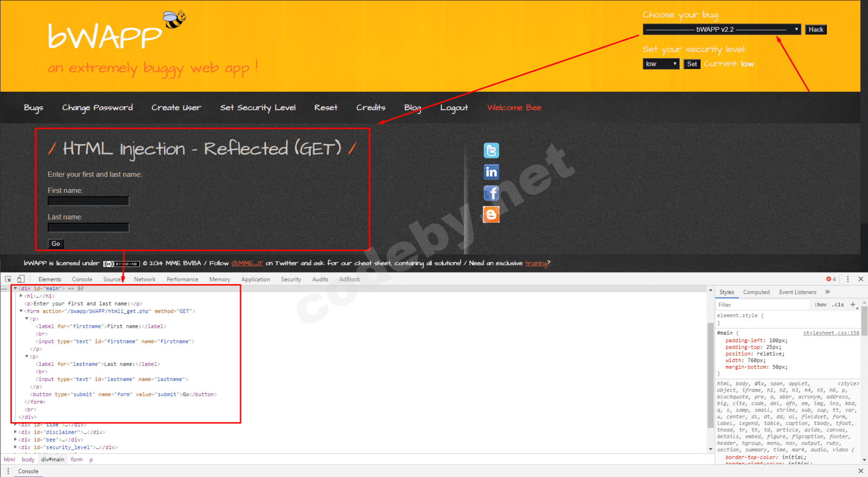Open Set Security Level in the navigation

pyautogui.click(x=258, y=107)
